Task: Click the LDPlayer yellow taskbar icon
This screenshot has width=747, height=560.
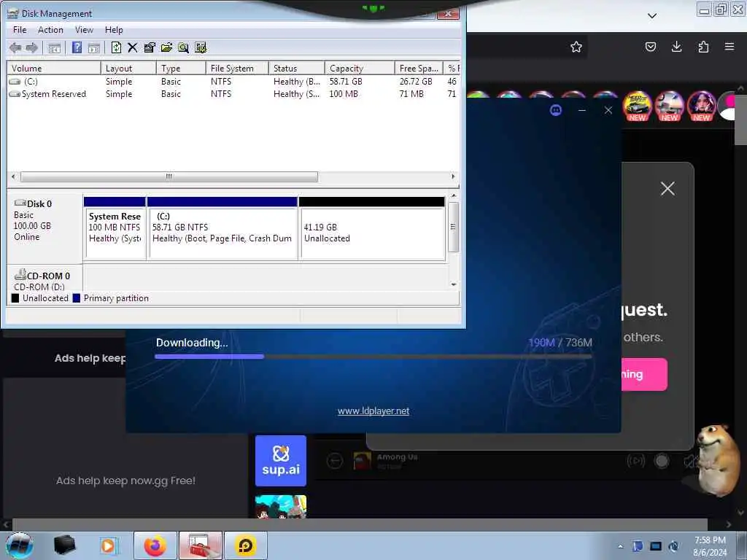Action: 246,545
